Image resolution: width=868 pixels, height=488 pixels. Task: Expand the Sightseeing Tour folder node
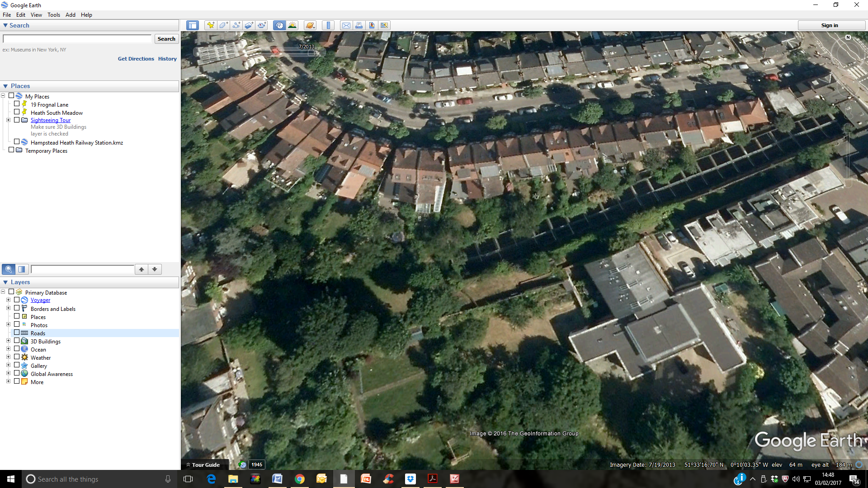click(x=8, y=120)
